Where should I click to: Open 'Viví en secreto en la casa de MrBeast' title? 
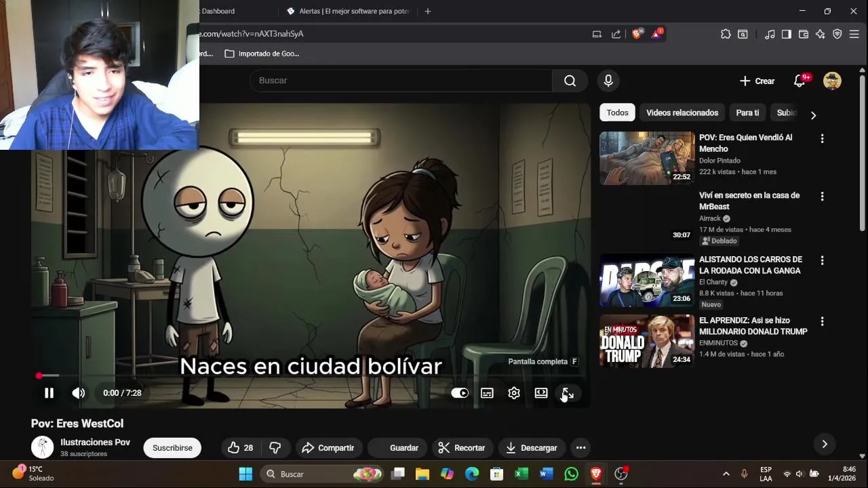point(749,201)
